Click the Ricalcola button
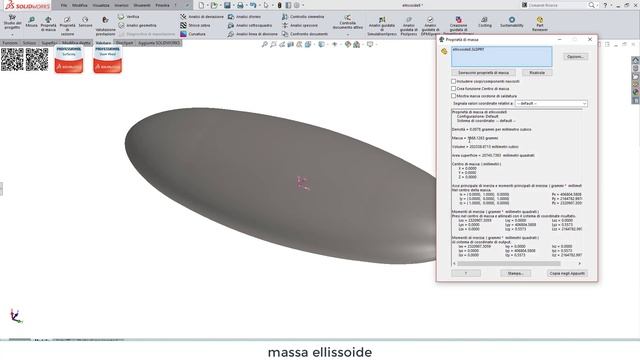 click(537, 73)
